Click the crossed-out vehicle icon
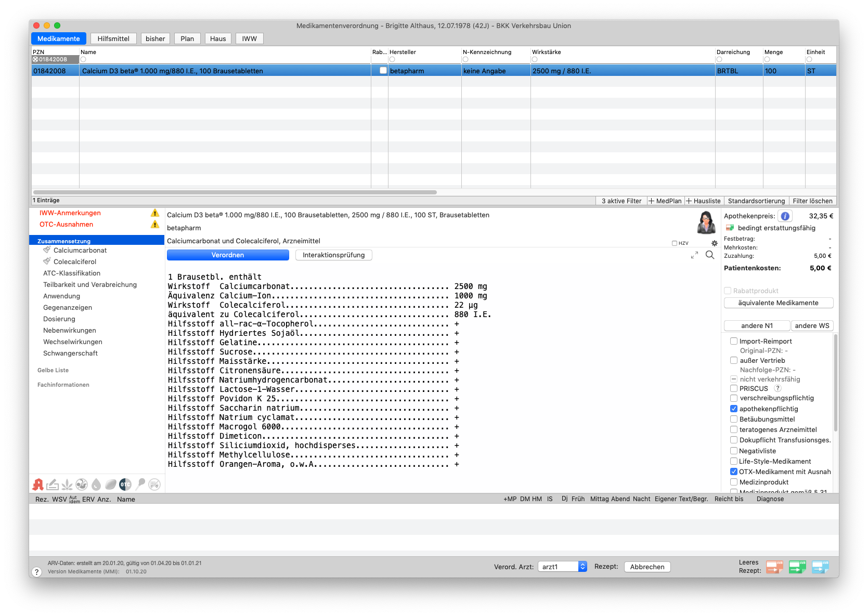 pyautogui.click(x=154, y=484)
